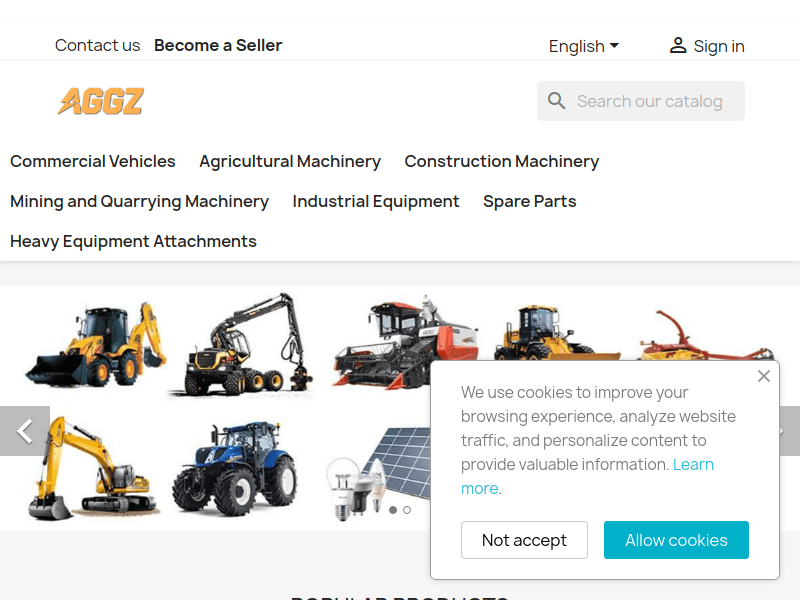Click the blue tractor image
The image size is (800, 600).
tap(235, 469)
